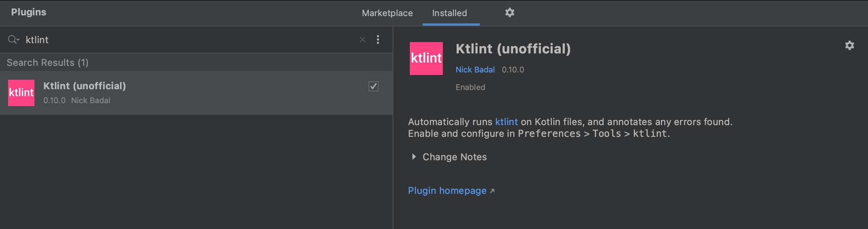Image resolution: width=868 pixels, height=229 pixels.
Task: Click the 0.10.0 version in details
Action: [x=513, y=70]
